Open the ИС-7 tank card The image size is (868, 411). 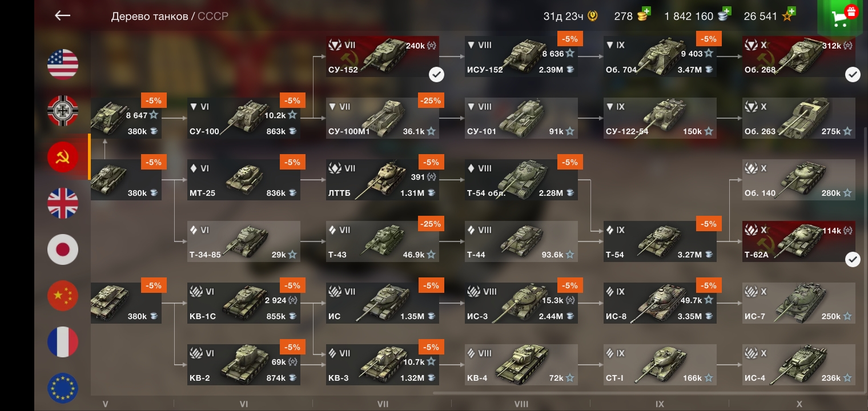point(799,303)
